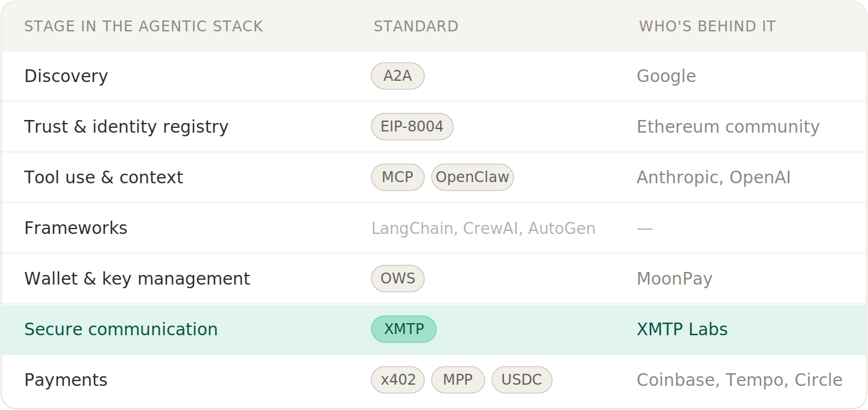This screenshot has height=410, width=868.
Task: Click Trust & identity registry row label
Action: pos(126,127)
